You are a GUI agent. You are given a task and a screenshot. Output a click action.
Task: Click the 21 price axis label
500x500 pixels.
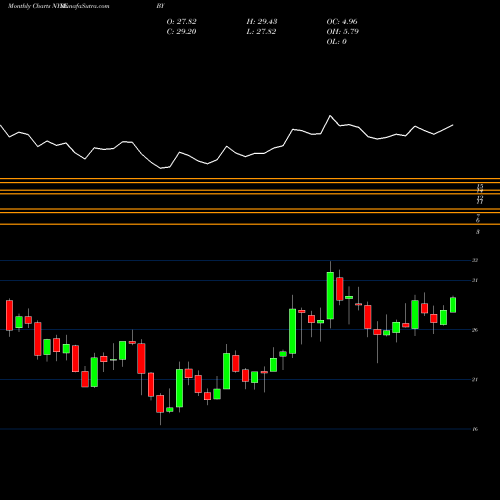[475, 380]
